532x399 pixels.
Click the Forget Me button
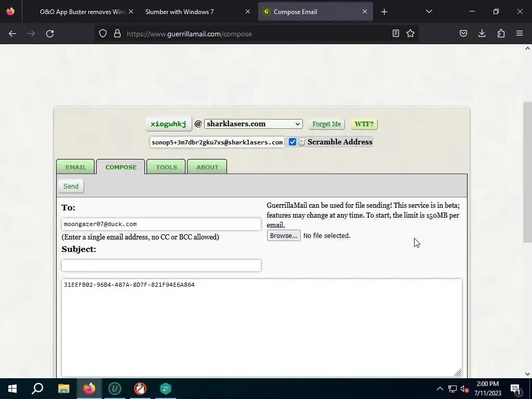coord(326,124)
